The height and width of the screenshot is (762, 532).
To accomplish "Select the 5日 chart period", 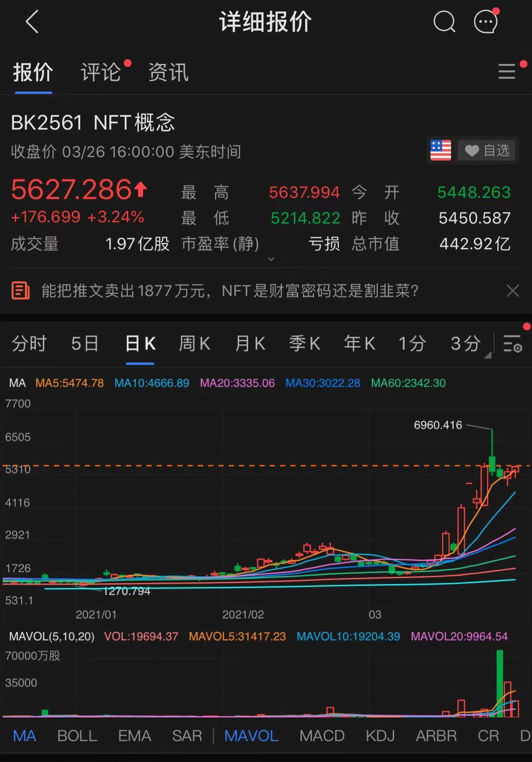I will (85, 343).
